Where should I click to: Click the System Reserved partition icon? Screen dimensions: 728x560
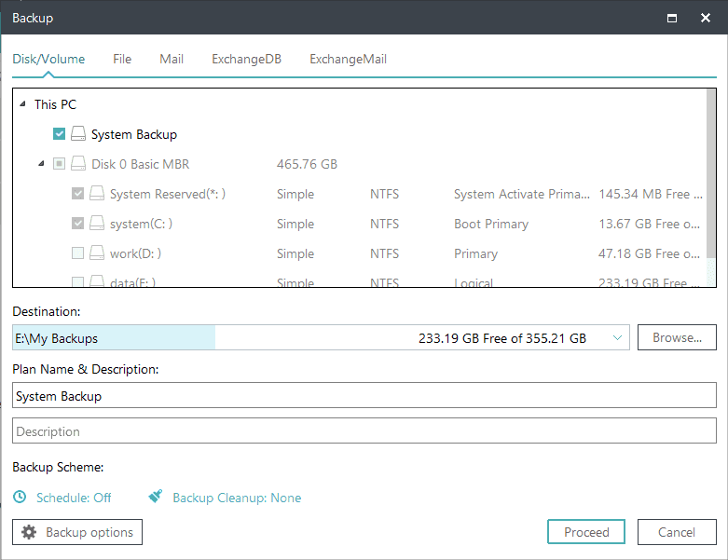coord(97,194)
